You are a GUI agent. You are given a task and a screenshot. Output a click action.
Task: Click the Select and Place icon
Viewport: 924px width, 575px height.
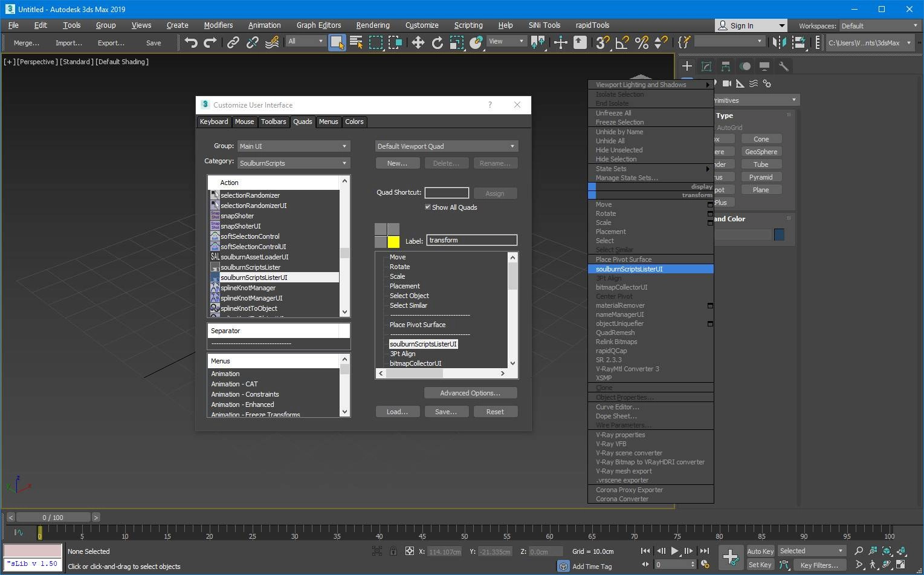point(476,42)
